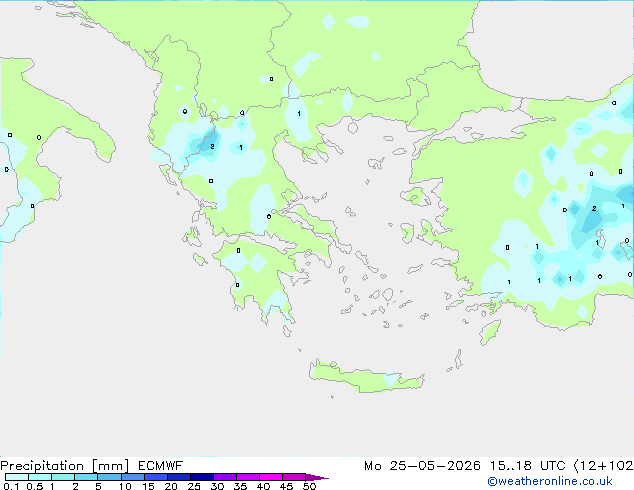Pick the 1–2 mm legend swatch
This screenshot has width=634, height=490.
click(x=63, y=477)
